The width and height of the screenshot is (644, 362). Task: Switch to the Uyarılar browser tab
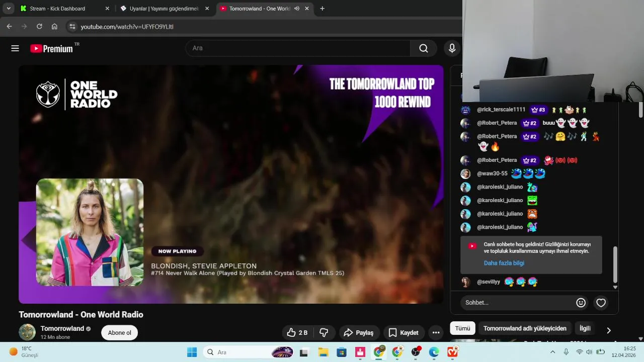click(x=165, y=9)
